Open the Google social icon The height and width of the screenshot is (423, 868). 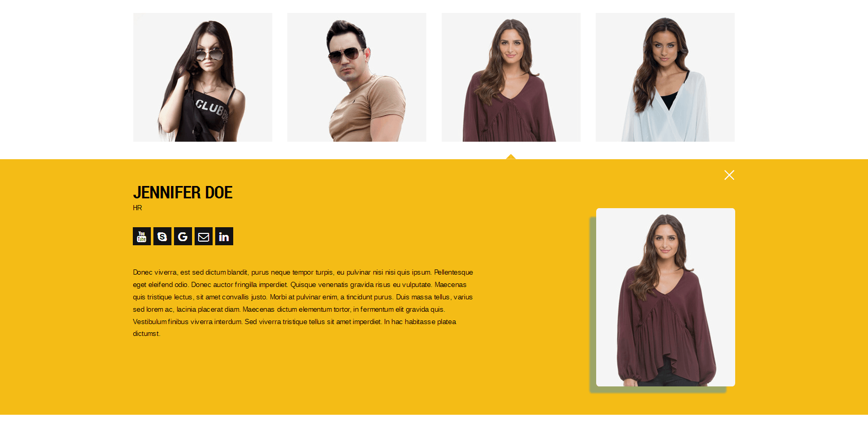[x=183, y=236]
